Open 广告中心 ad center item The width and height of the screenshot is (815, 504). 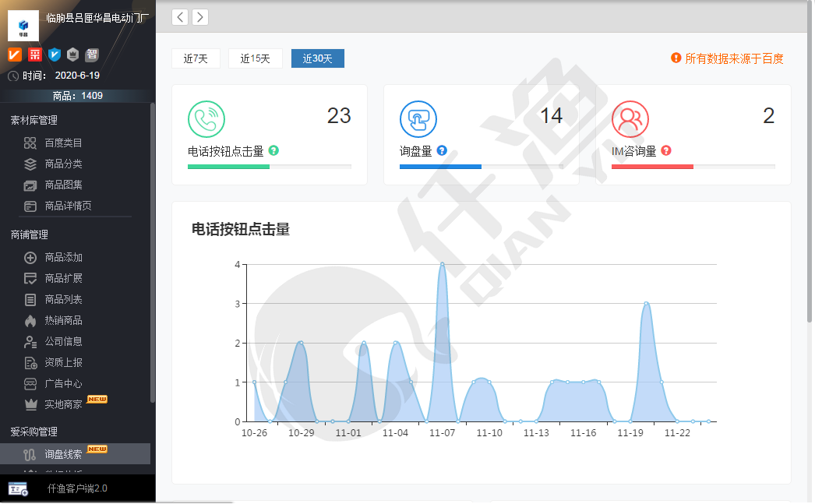click(x=62, y=383)
